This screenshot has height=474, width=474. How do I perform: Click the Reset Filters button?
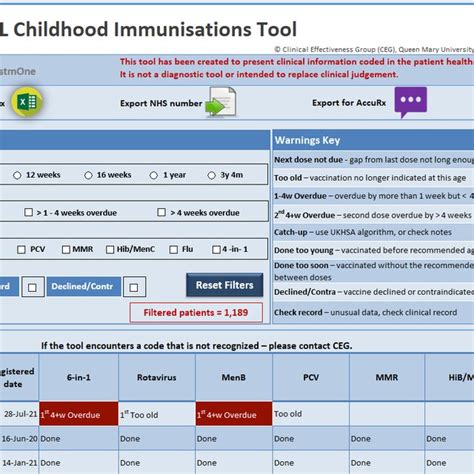click(x=225, y=285)
